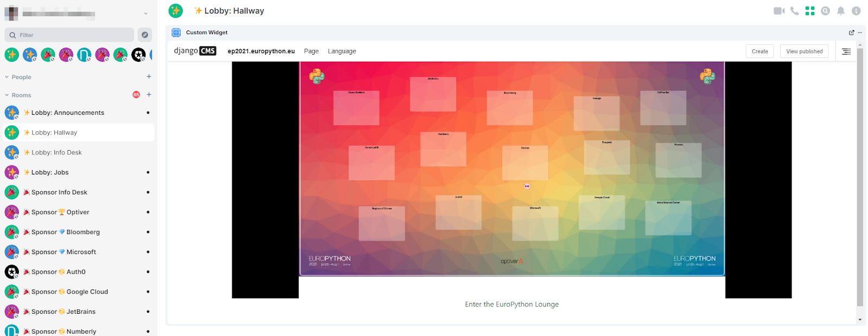The image size is (868, 336).
Task: Focus the Filter rooms field
Action: pos(69,35)
